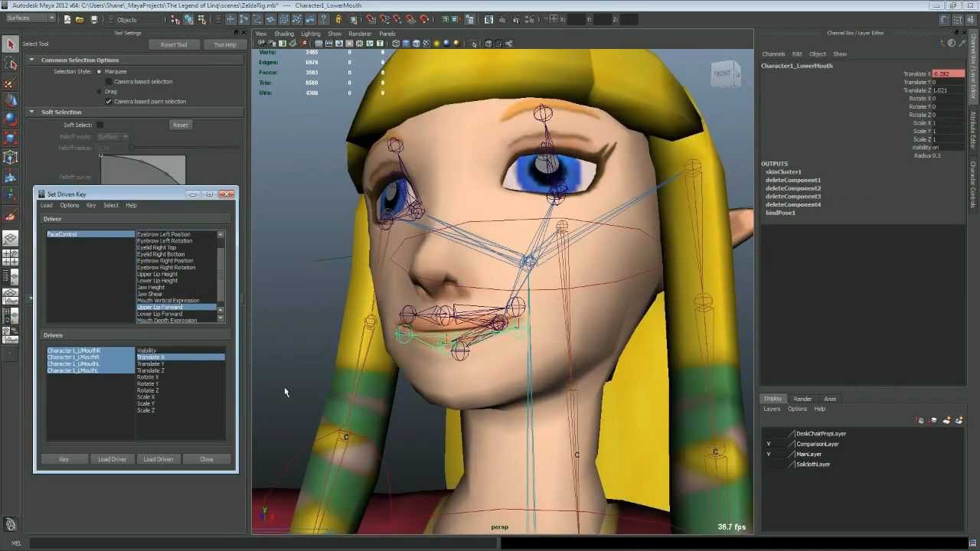
Task: Select the Universal Manipulator tool
Action: click(x=11, y=158)
